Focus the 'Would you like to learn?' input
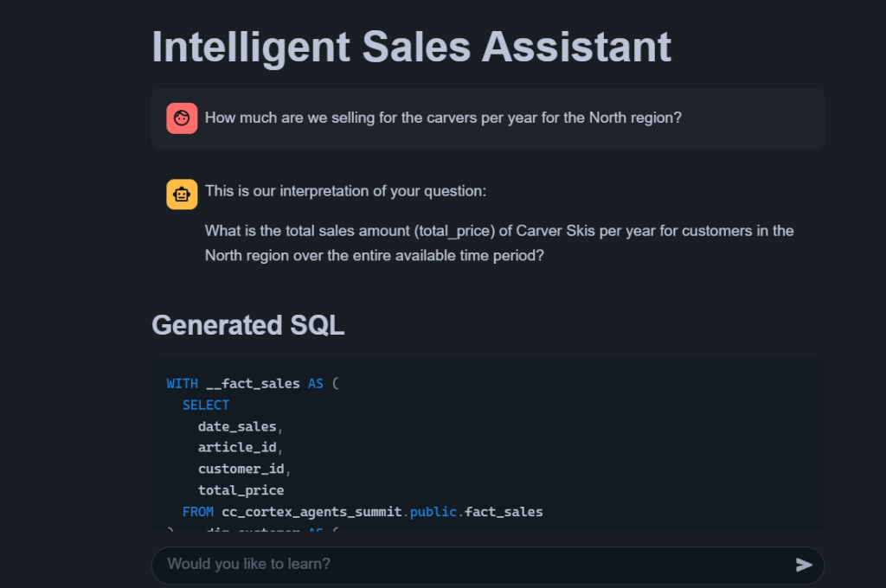This screenshot has width=886, height=588. pyautogui.click(x=467, y=565)
